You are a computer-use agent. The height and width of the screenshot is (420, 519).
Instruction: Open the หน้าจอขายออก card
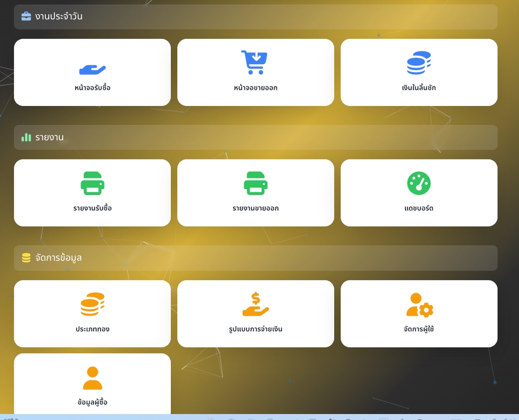pyautogui.click(x=256, y=72)
